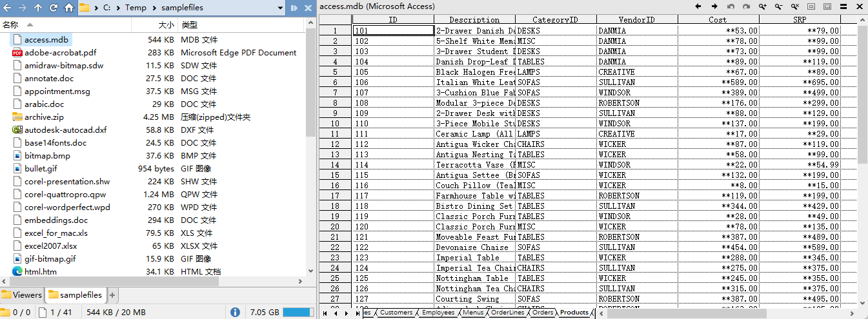Go forward using the right arrow in file browser
The width and height of the screenshot is (868, 319).
coord(23,8)
